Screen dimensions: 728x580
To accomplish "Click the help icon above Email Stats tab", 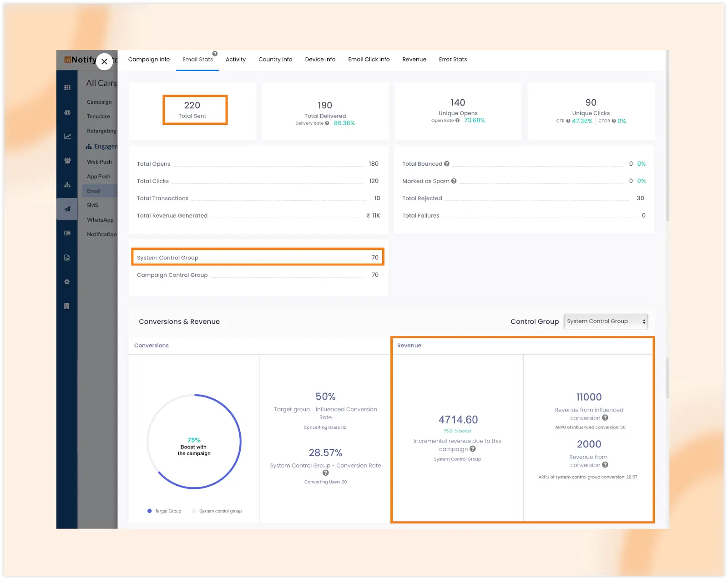I will [x=215, y=54].
